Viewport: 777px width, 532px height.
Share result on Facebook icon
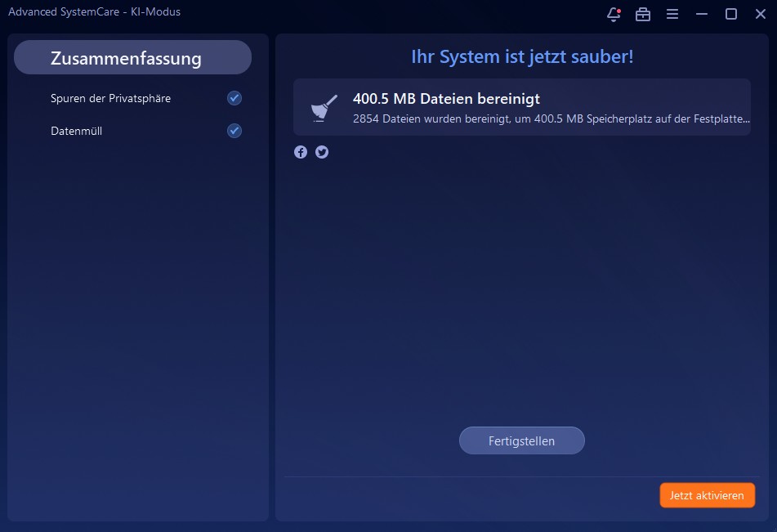pyautogui.click(x=301, y=152)
